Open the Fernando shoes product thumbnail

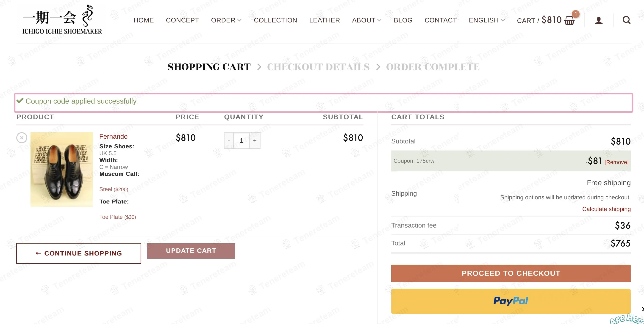point(62,169)
